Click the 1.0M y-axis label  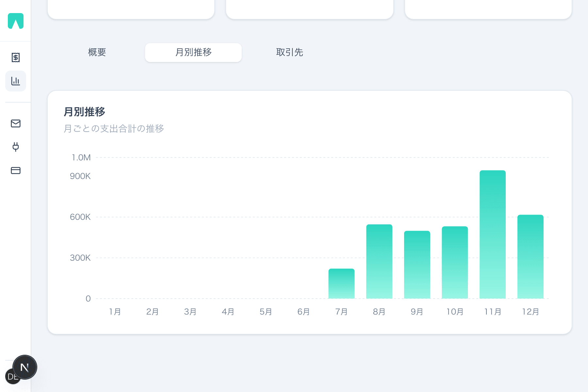(81, 157)
